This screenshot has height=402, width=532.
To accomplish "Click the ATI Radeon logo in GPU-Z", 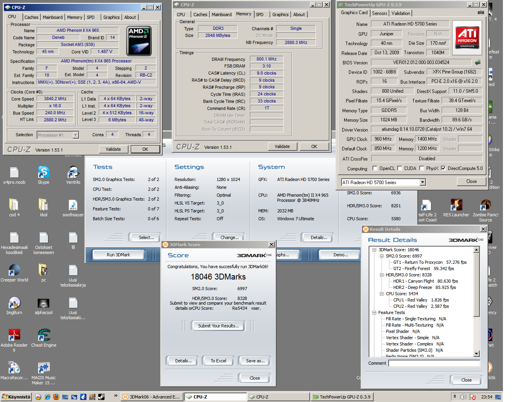I will point(467,37).
